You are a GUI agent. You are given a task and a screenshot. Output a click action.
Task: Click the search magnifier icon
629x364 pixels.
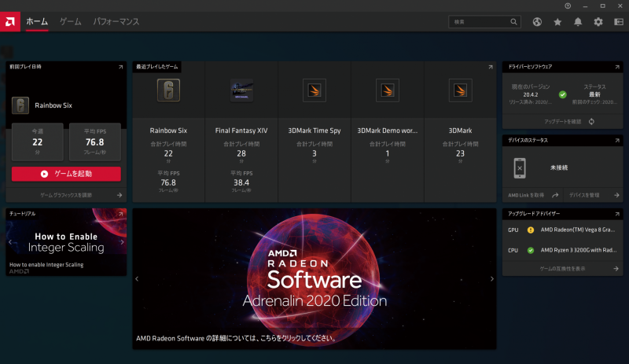pos(513,22)
